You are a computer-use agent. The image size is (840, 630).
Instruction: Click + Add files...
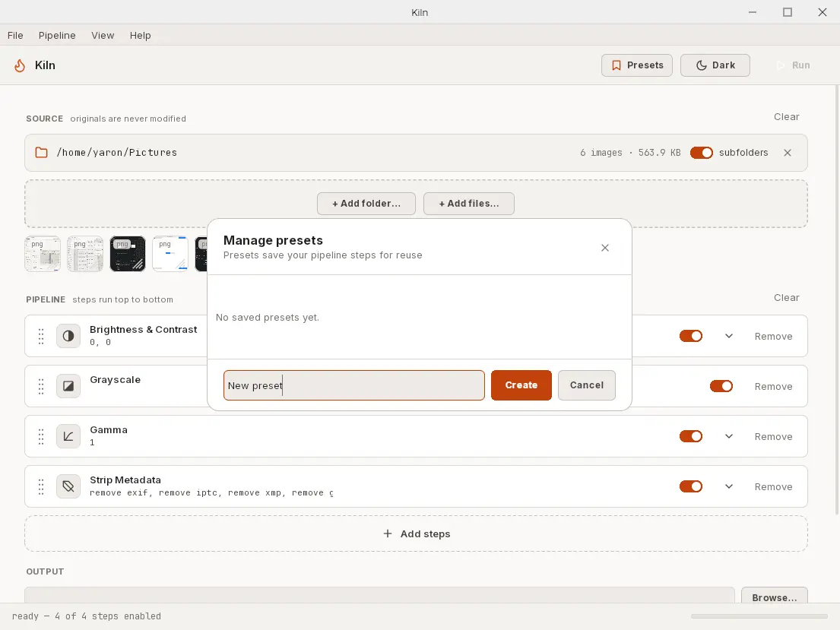click(x=469, y=204)
